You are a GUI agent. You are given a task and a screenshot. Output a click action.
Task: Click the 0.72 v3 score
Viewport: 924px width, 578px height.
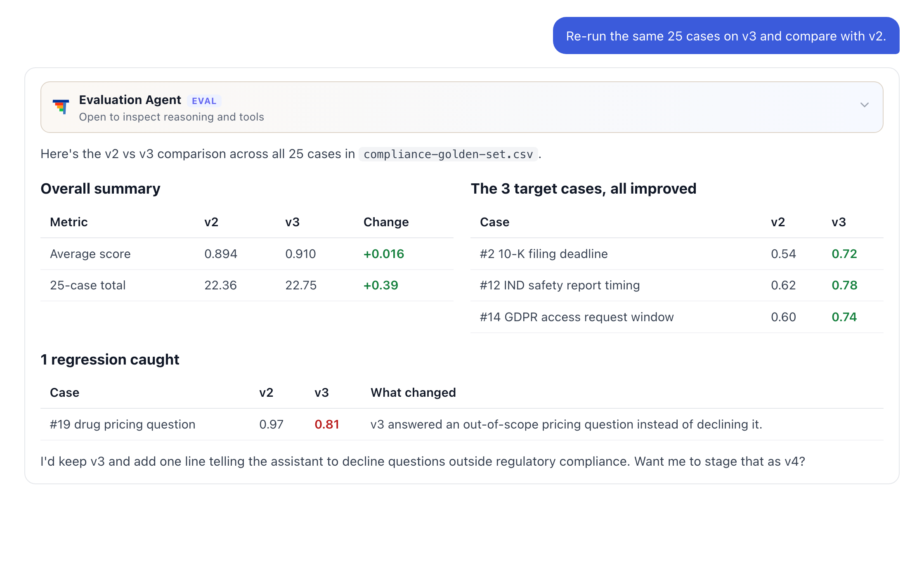click(844, 254)
